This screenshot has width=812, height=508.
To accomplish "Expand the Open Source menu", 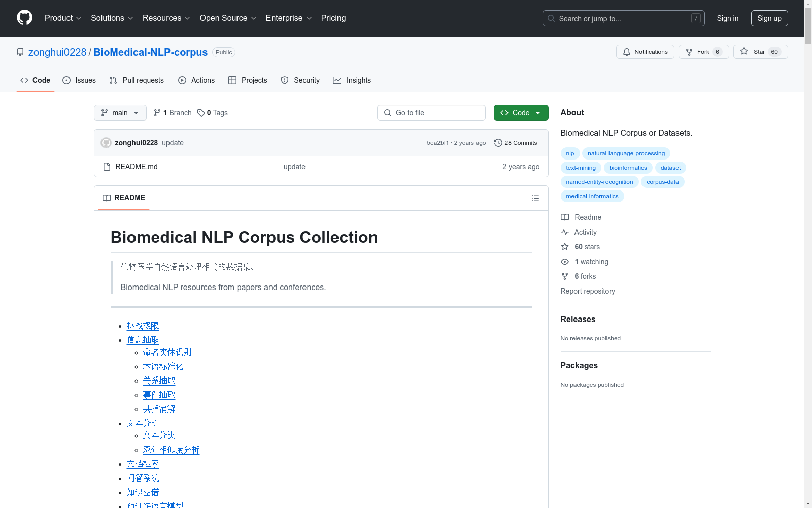I will click(x=228, y=18).
